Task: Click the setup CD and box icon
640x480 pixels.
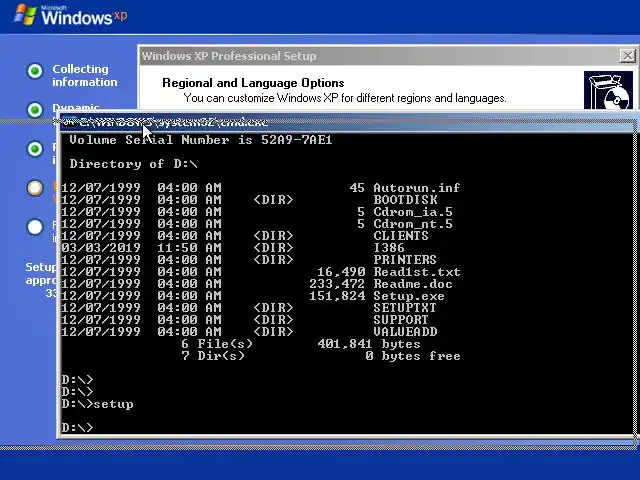Action: pos(608,90)
